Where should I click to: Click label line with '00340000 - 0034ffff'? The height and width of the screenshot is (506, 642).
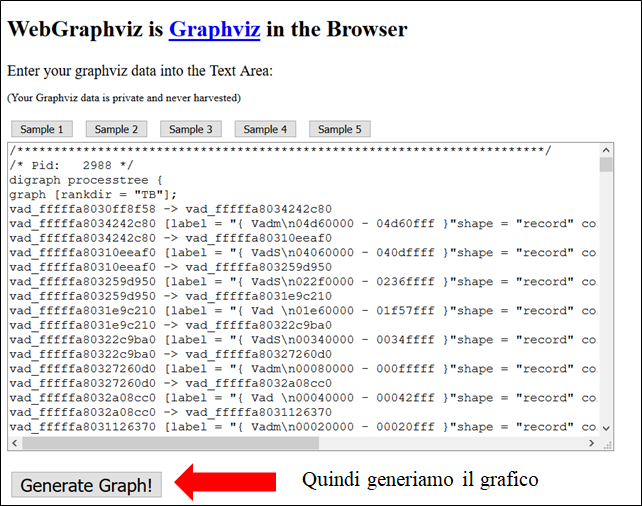(303, 340)
